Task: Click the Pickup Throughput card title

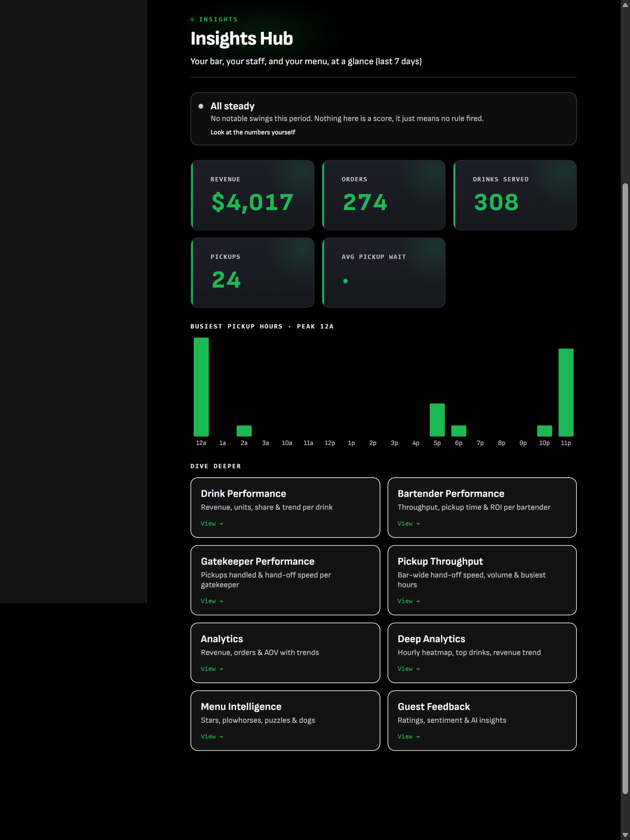Action: point(440,562)
